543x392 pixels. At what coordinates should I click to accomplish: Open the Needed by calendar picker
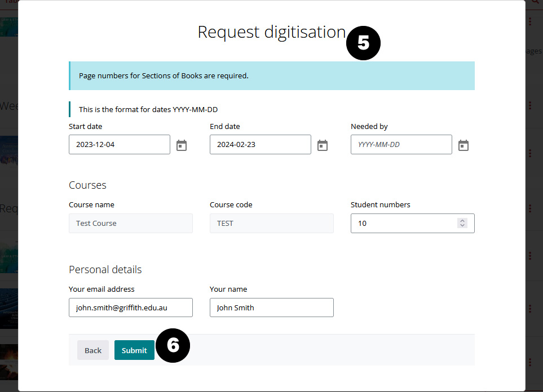463,145
